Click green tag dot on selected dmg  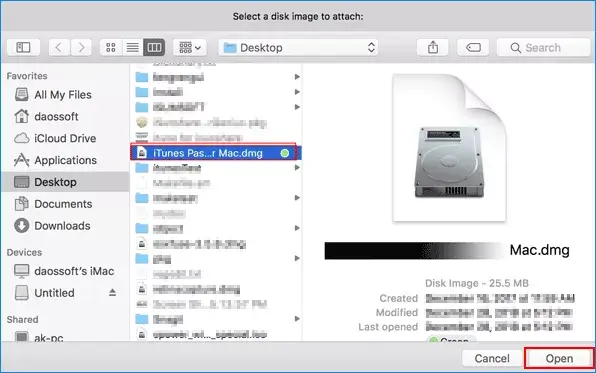tap(284, 153)
